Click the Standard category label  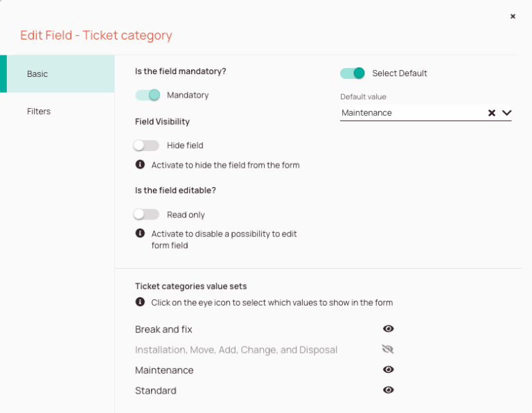pos(156,391)
